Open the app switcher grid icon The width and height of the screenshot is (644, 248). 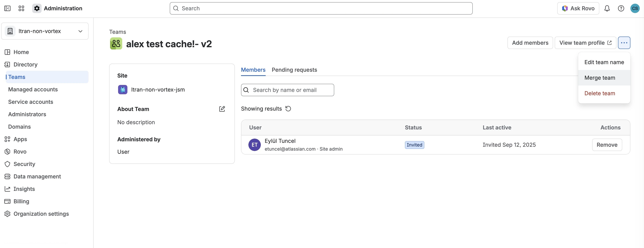pyautogui.click(x=22, y=8)
